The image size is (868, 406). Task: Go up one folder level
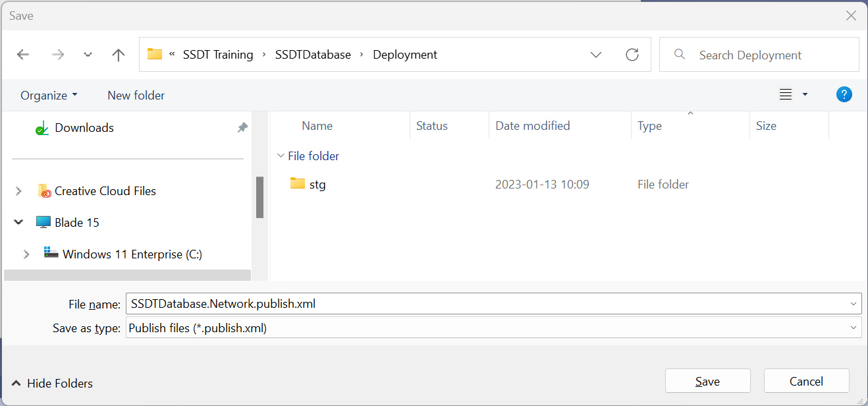[x=119, y=55]
